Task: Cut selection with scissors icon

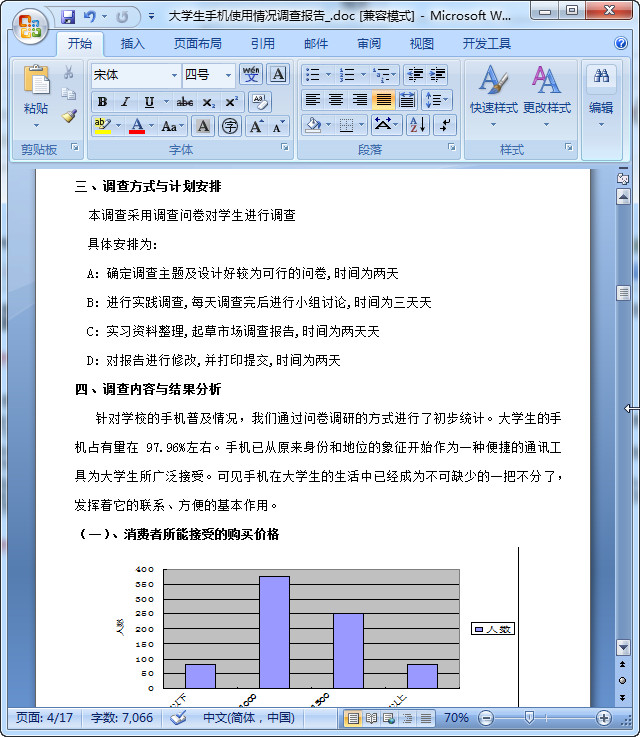Action: click(69, 72)
